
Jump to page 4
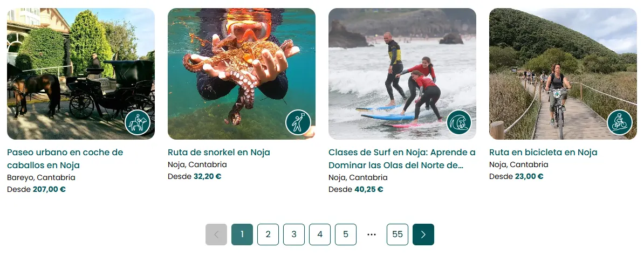pos(320,235)
